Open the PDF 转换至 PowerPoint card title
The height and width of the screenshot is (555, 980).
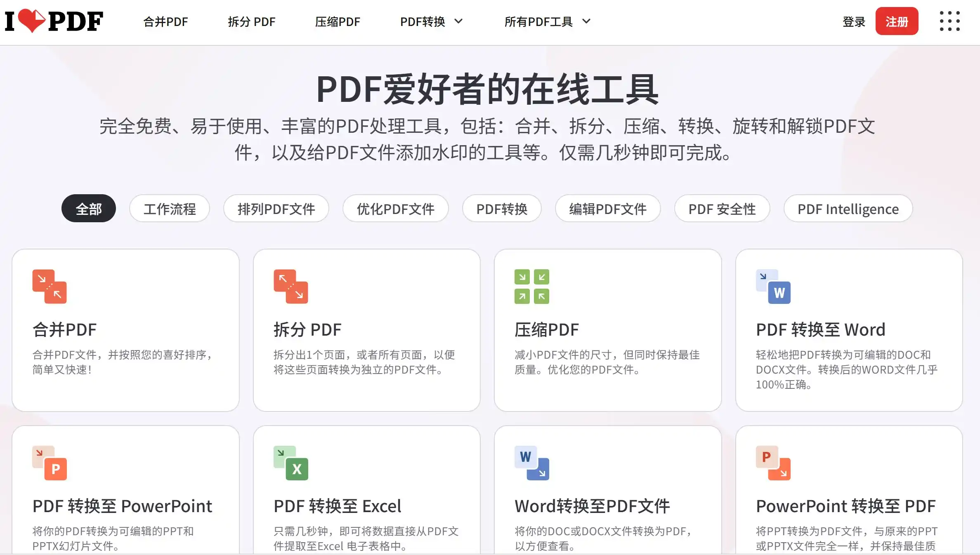pos(122,506)
